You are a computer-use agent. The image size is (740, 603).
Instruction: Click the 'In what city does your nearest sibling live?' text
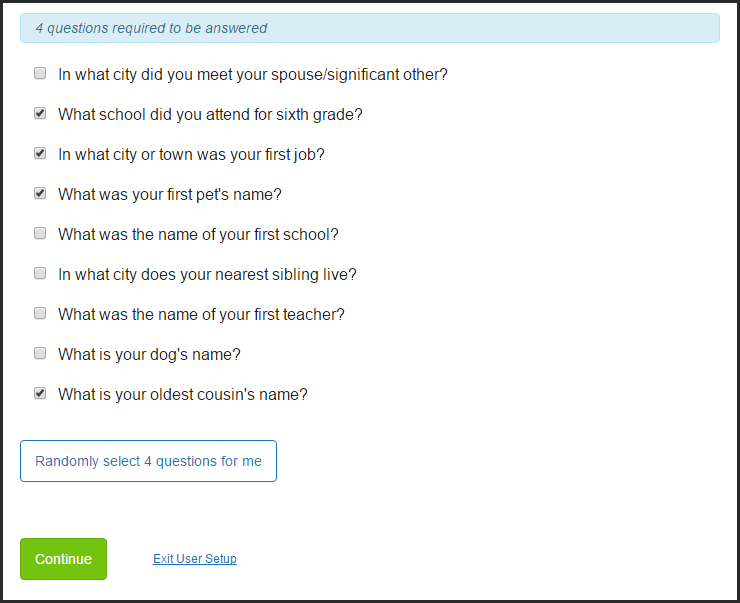pyautogui.click(x=207, y=275)
